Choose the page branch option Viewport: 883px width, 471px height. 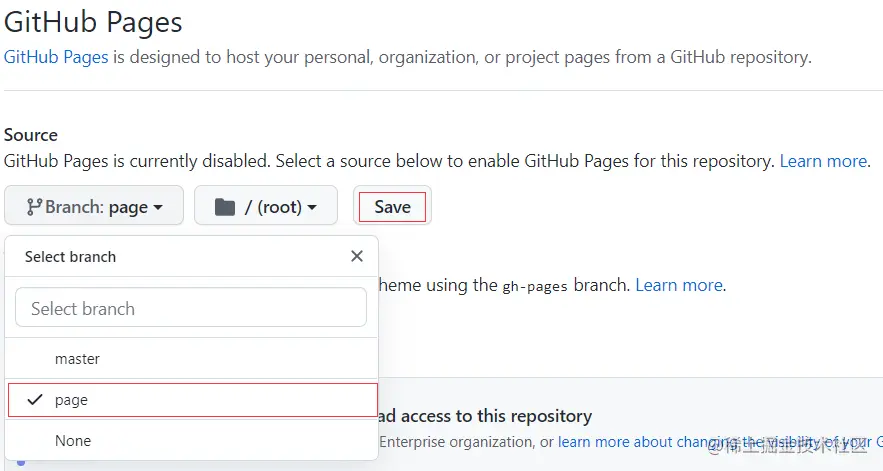[x=193, y=400]
